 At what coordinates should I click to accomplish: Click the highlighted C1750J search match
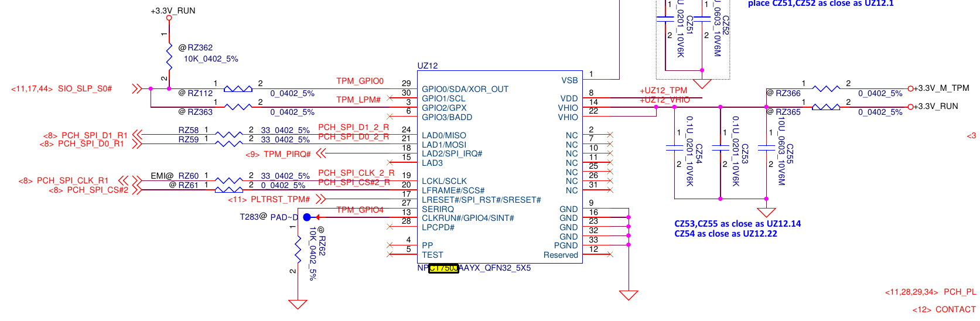point(443,268)
